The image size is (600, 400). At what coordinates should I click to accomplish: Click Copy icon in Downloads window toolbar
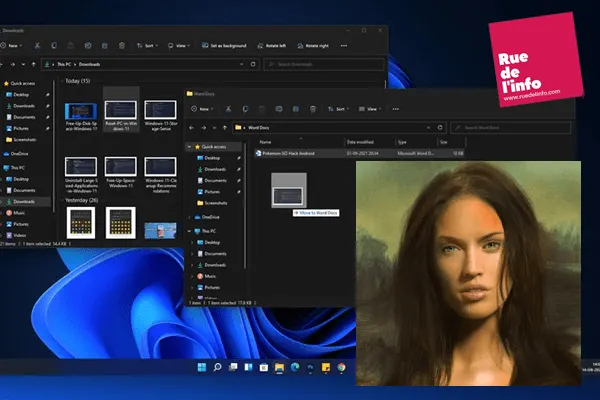point(54,46)
